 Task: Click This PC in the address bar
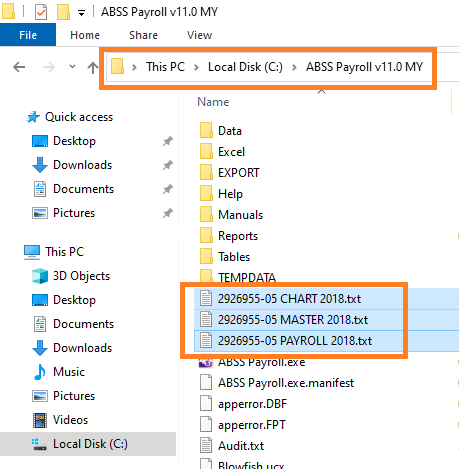(165, 67)
